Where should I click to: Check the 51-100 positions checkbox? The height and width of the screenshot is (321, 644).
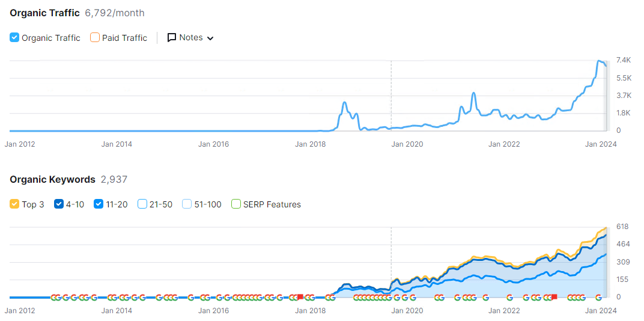187,204
